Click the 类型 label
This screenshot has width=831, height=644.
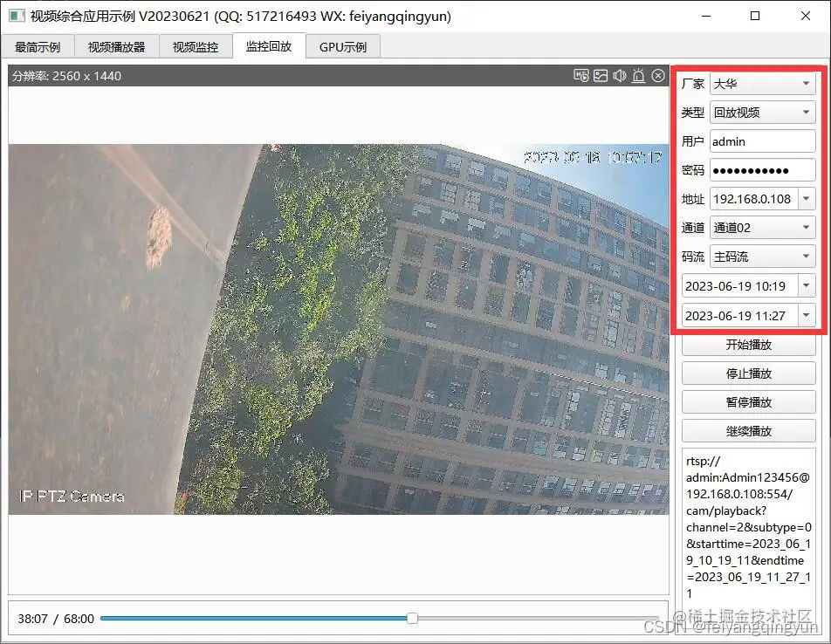(693, 113)
